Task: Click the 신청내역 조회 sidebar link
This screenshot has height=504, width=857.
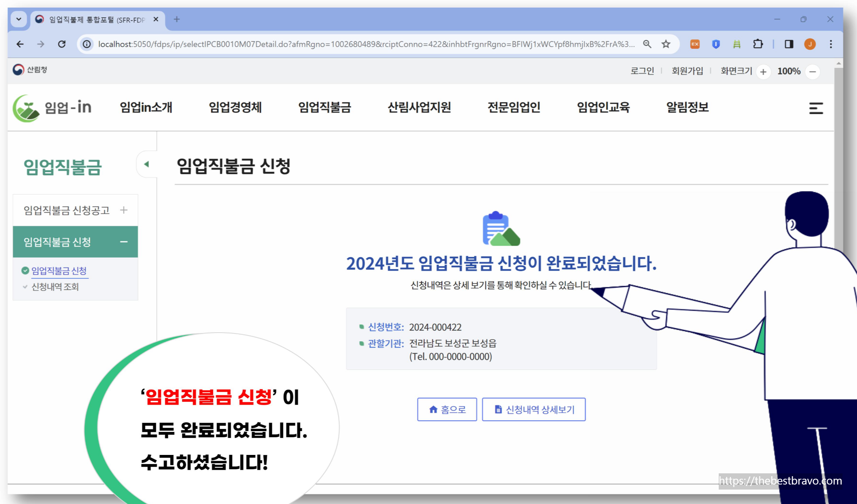Action: tap(55, 287)
